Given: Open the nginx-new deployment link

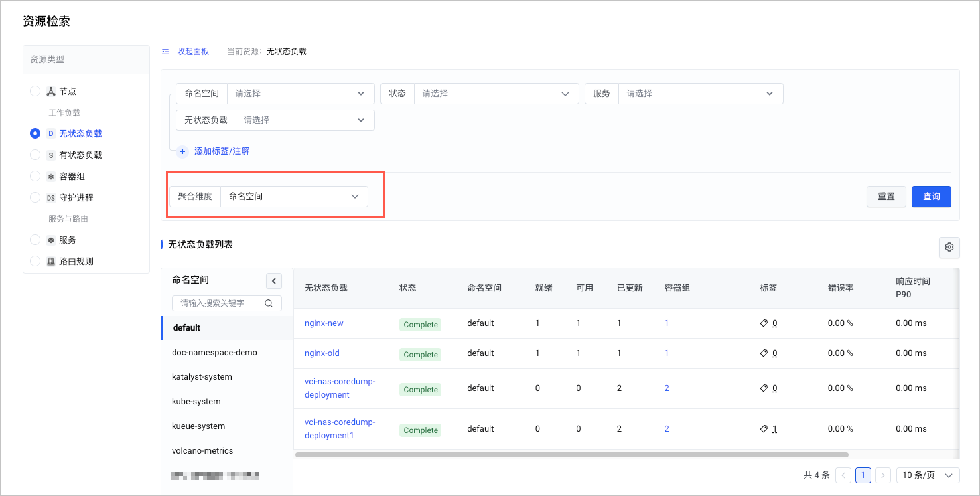Looking at the screenshot, I should click(324, 323).
